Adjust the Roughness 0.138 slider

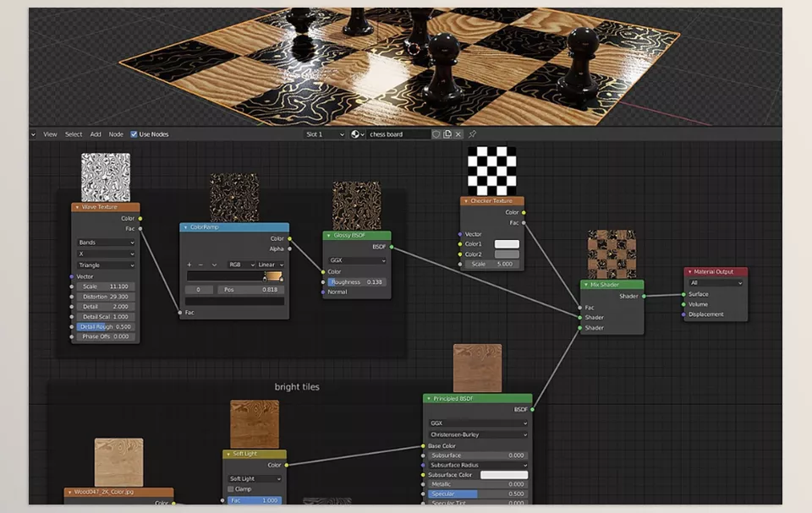point(357,282)
